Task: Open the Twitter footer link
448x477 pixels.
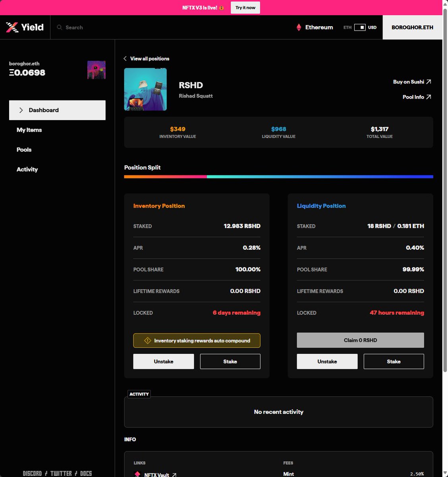Action: 61,473
